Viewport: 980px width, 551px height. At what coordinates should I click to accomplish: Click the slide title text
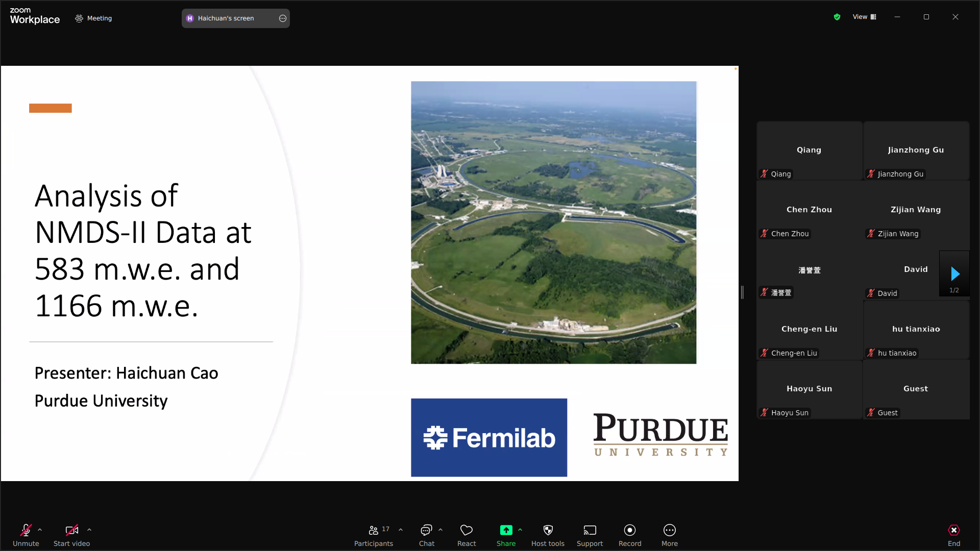[143, 251]
